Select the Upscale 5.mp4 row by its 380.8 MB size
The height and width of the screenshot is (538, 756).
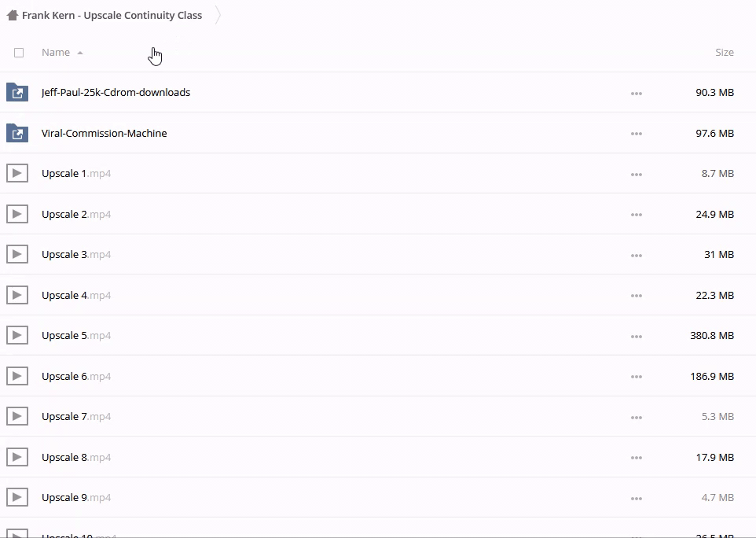(x=711, y=336)
